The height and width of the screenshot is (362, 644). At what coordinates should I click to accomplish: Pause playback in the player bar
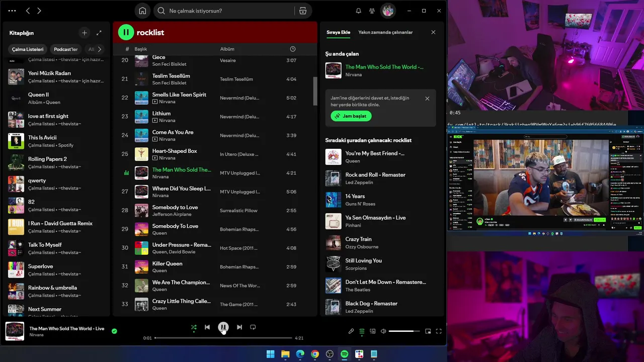pyautogui.click(x=223, y=327)
